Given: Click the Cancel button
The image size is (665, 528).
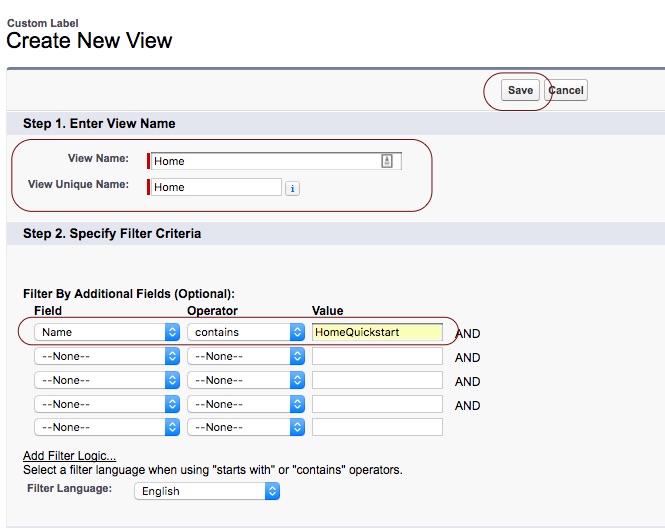Looking at the screenshot, I should click(x=566, y=90).
